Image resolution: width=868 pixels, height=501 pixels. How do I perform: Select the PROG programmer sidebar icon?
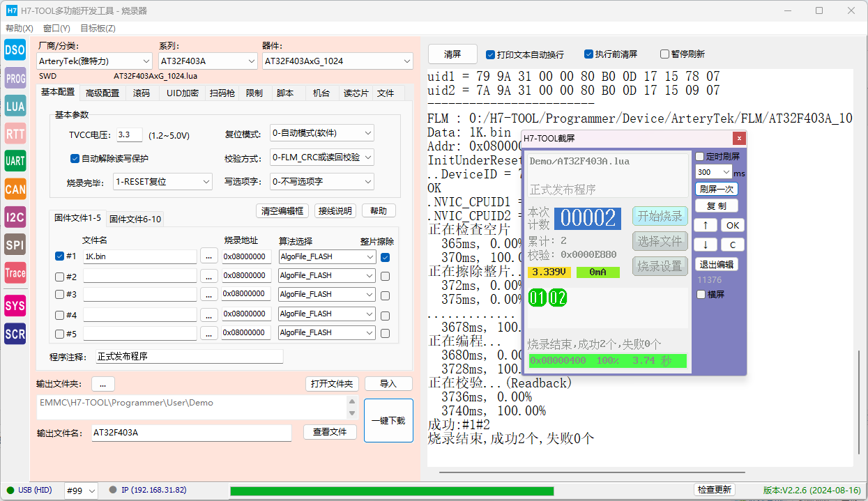[15, 79]
